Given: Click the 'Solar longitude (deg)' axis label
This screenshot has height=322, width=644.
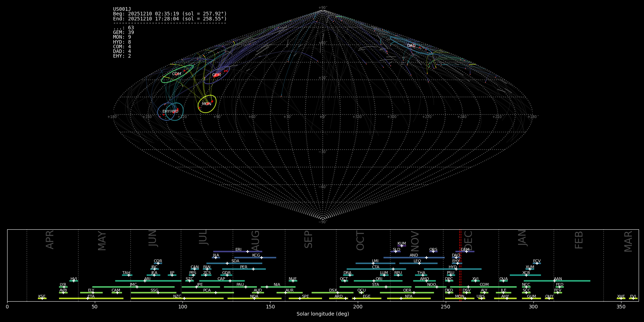Looking at the screenshot, I should pyautogui.click(x=322, y=314).
